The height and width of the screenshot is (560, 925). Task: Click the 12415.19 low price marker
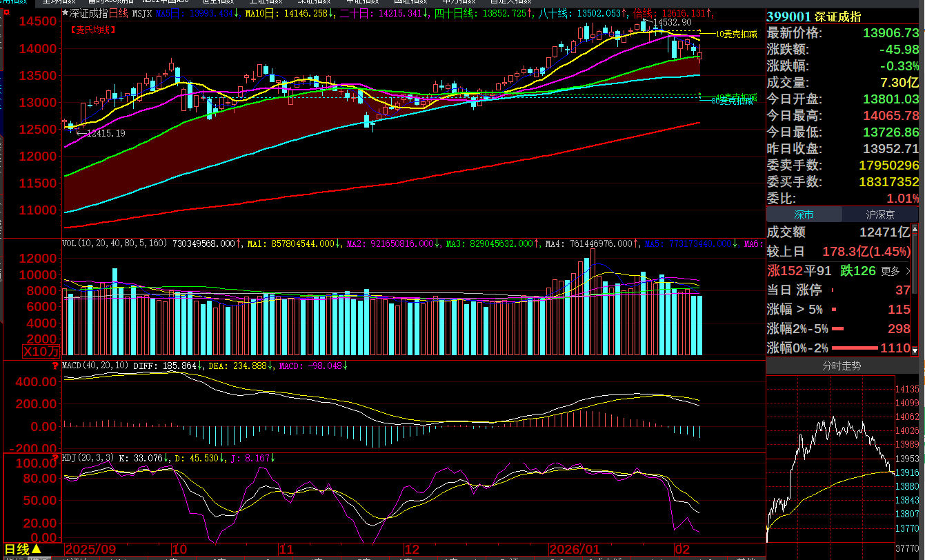point(106,133)
